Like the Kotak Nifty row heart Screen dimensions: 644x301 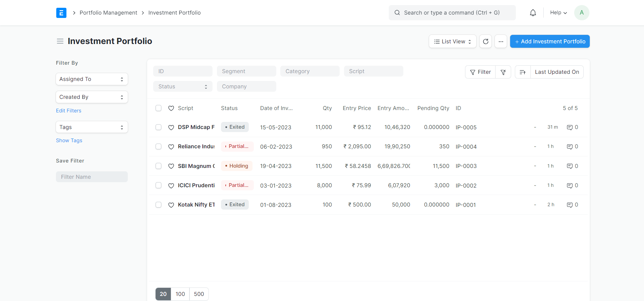pyautogui.click(x=171, y=205)
